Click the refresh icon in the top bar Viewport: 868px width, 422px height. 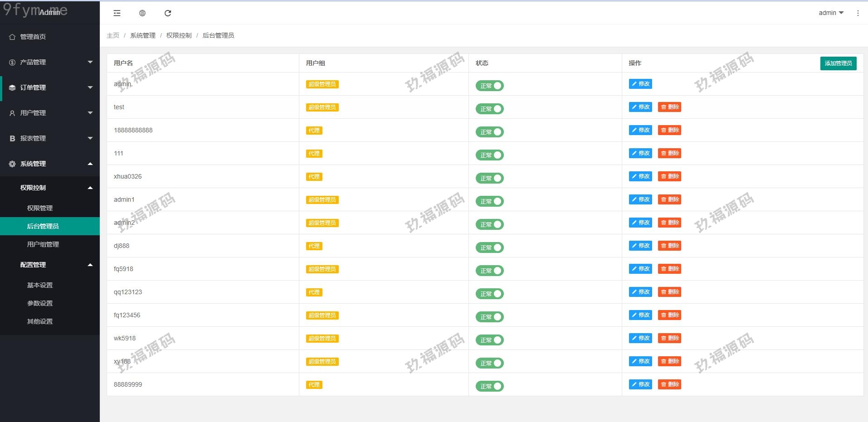click(x=168, y=13)
